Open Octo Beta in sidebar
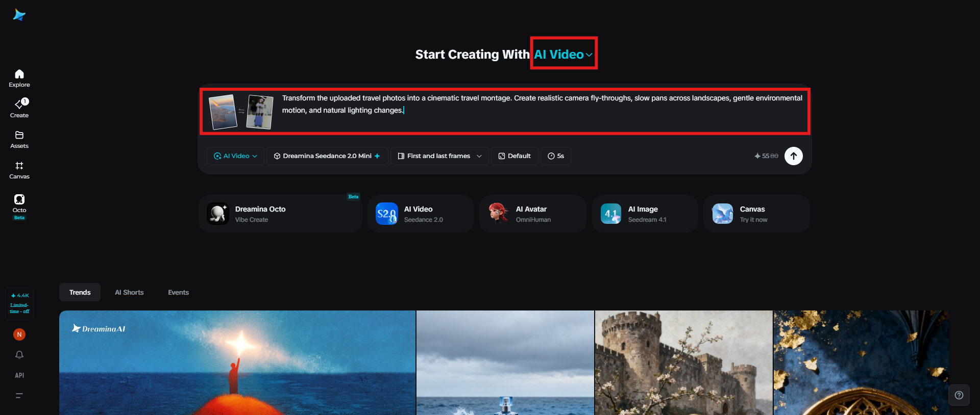The width and height of the screenshot is (980, 415). pyautogui.click(x=19, y=206)
